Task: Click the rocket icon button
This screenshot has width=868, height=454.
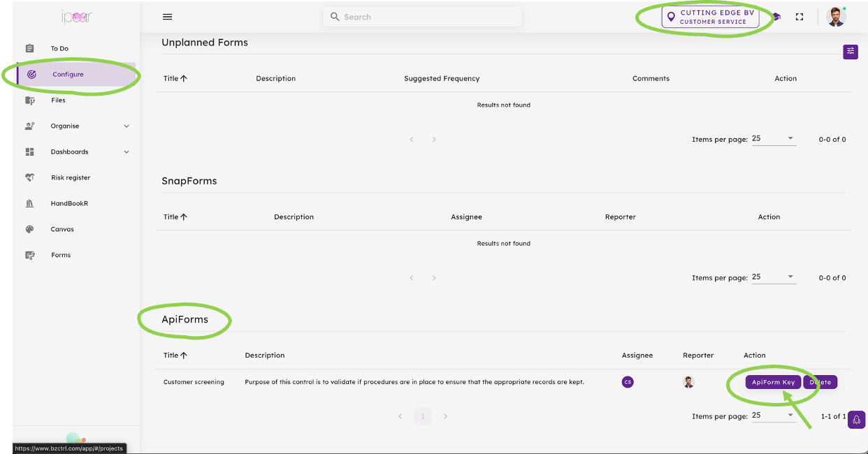Action: [x=857, y=420]
